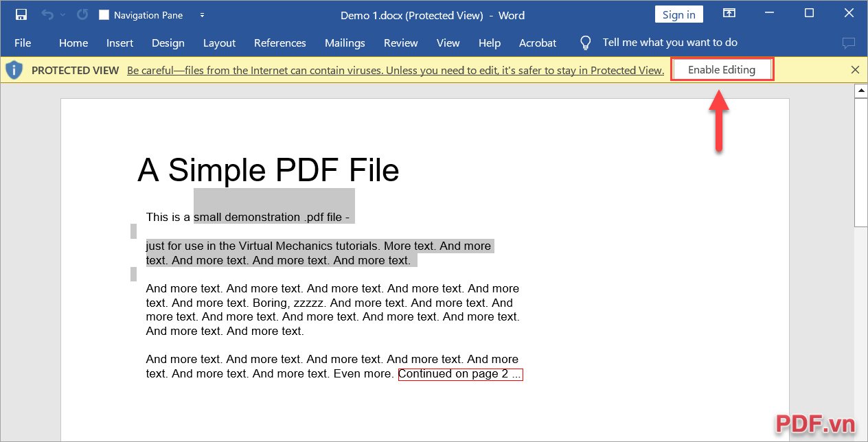Click the Enable Editing button
This screenshot has height=442, width=868.
[722, 69]
